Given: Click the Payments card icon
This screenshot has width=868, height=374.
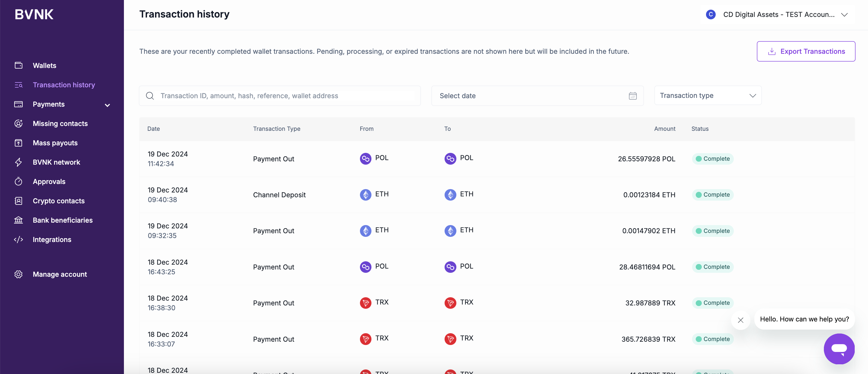Looking at the screenshot, I should coord(18,104).
